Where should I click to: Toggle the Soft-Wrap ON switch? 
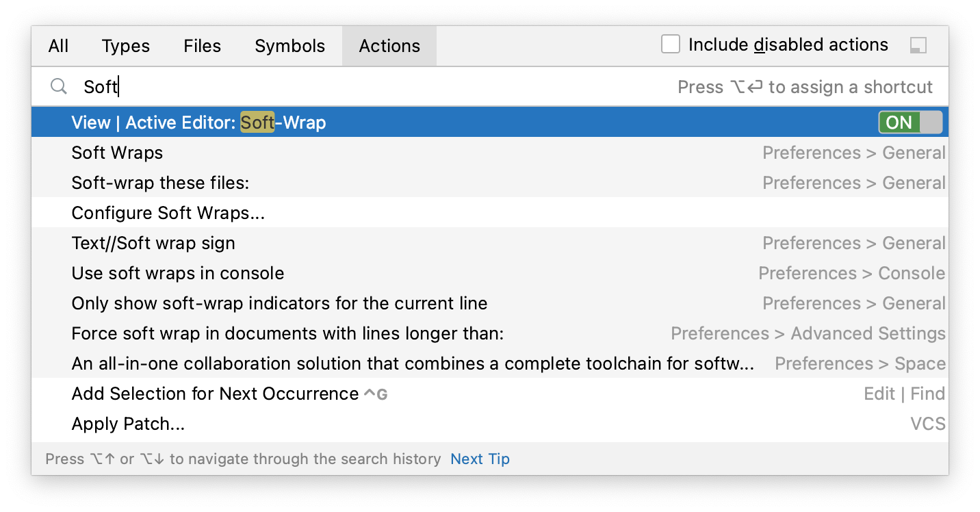pyautogui.click(x=910, y=123)
